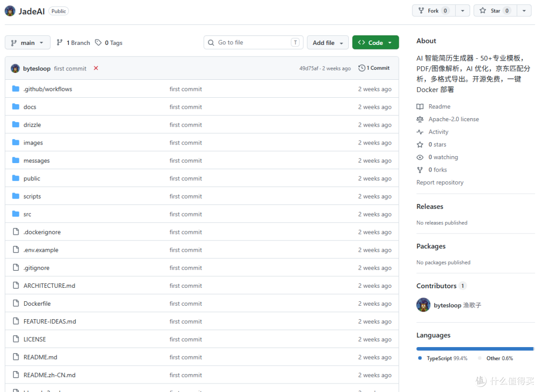This screenshot has height=392, width=539.
Task: Click the Readme link in About
Action: [x=439, y=107]
